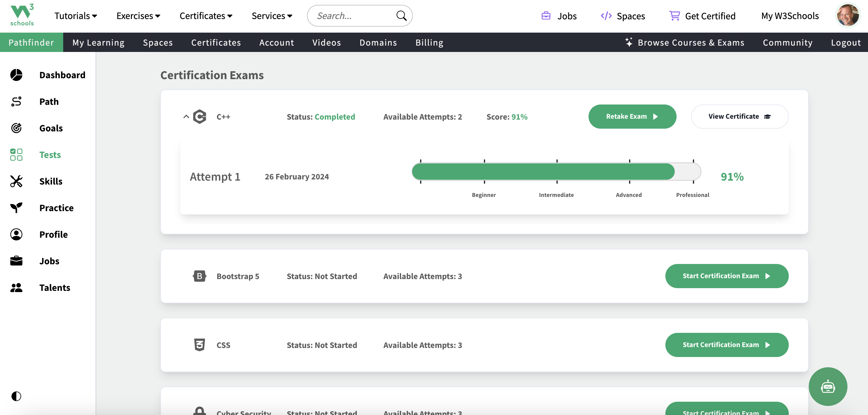This screenshot has width=868, height=415.
Task: Click the C++ attempt score progress bar
Action: pos(556,172)
